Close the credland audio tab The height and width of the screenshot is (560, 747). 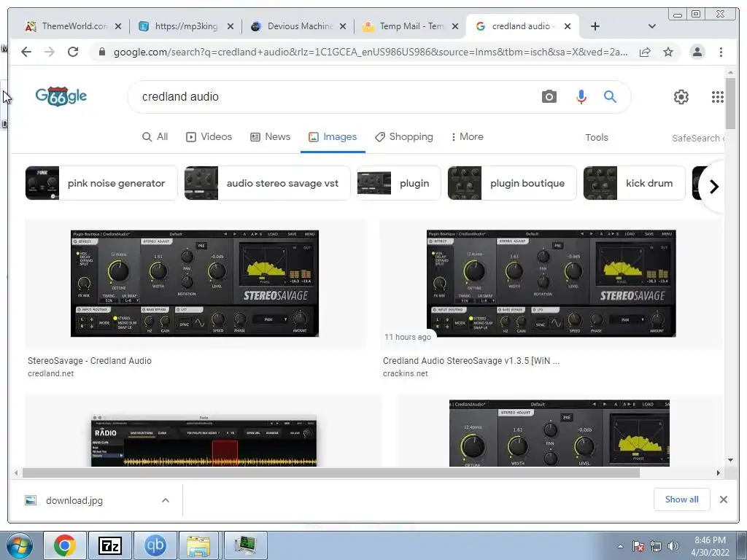[568, 26]
